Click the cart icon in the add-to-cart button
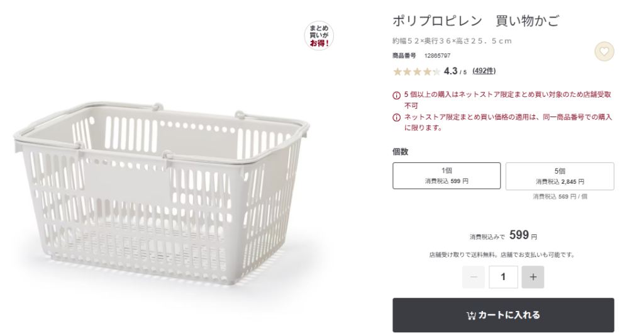 pyautogui.click(x=471, y=315)
